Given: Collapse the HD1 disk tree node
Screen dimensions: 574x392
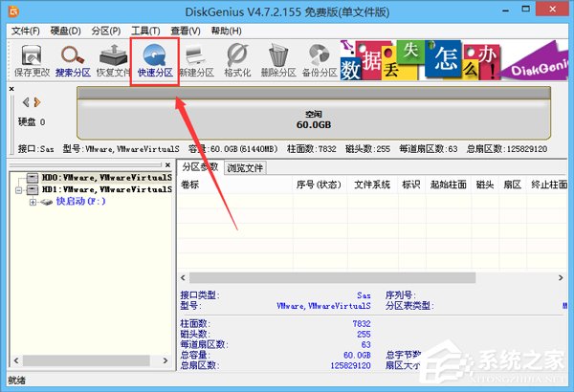Looking at the screenshot, I should pos(19,189).
